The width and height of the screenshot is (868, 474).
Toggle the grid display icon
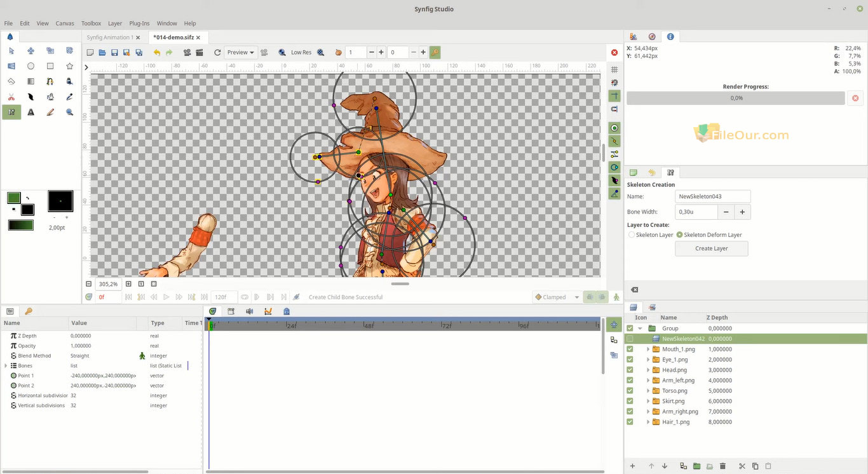tap(614, 69)
